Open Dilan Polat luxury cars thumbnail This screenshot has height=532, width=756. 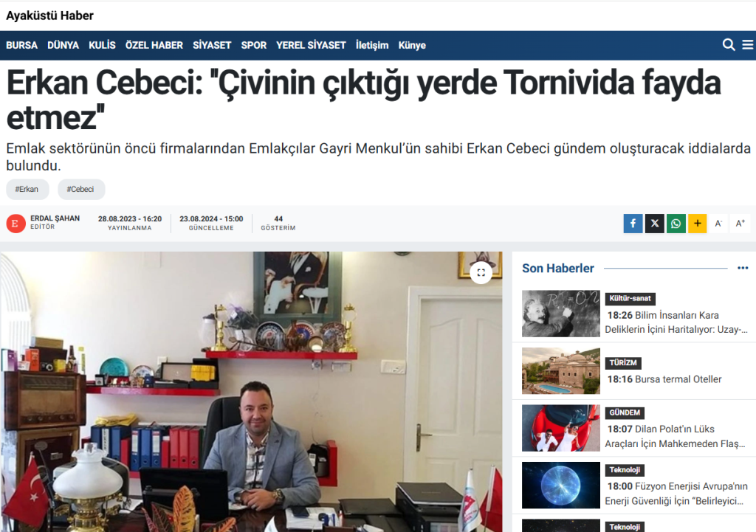pos(560,428)
